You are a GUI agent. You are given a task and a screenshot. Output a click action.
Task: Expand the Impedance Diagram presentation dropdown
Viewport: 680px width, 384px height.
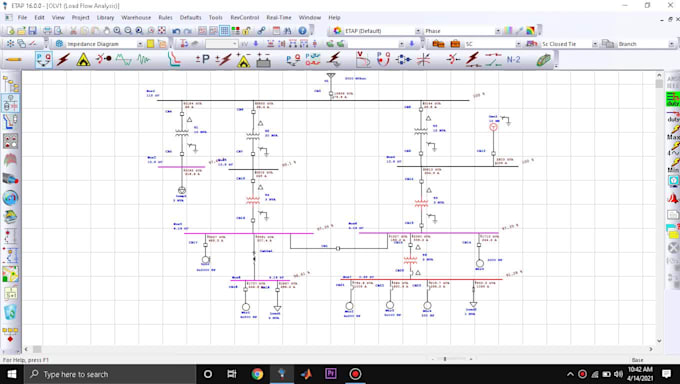140,44
